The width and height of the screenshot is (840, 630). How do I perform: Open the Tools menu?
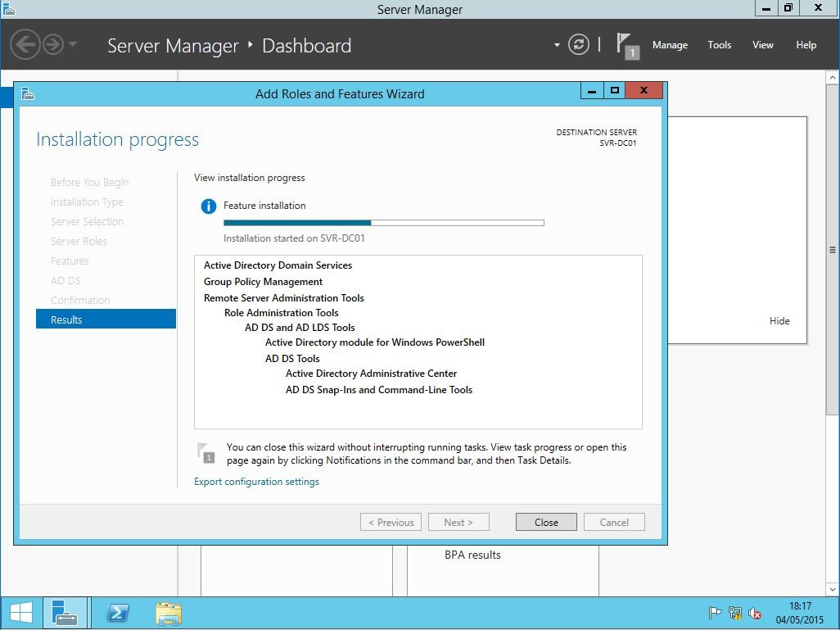pyautogui.click(x=719, y=45)
